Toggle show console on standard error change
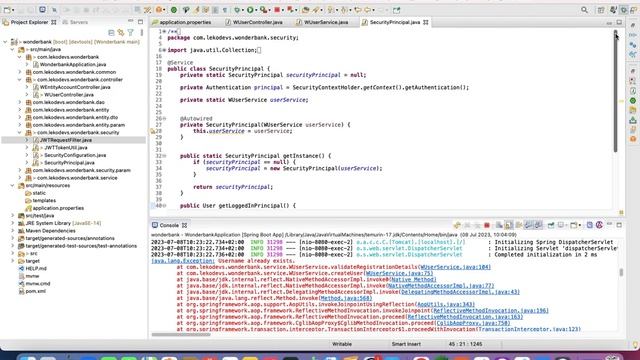Viewport: 640px width, 360px height. click(x=538, y=225)
